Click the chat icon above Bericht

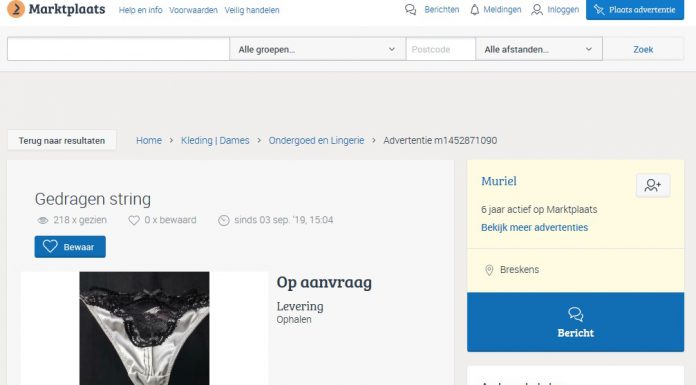pos(575,314)
